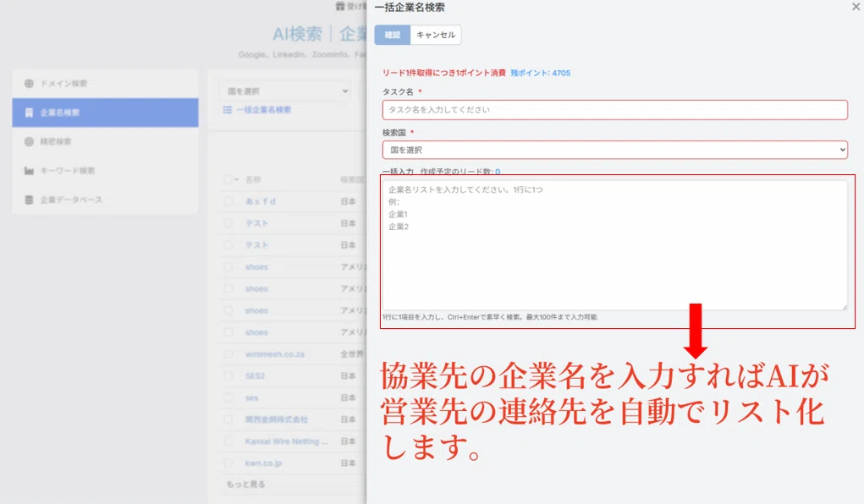The height and width of the screenshot is (504, 864).
Task: Click the database icon for 企業データベース
Action: pyautogui.click(x=30, y=200)
